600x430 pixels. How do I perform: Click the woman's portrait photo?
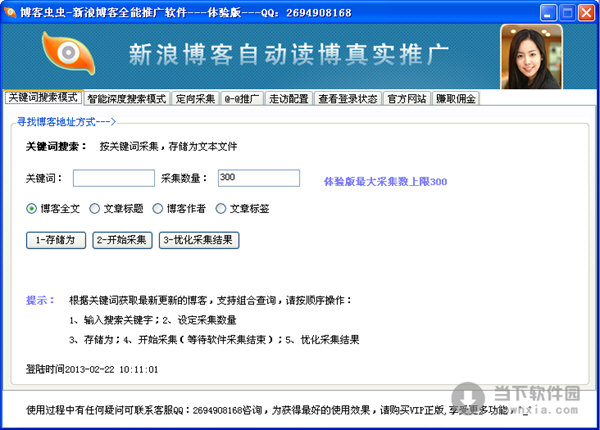point(531,57)
